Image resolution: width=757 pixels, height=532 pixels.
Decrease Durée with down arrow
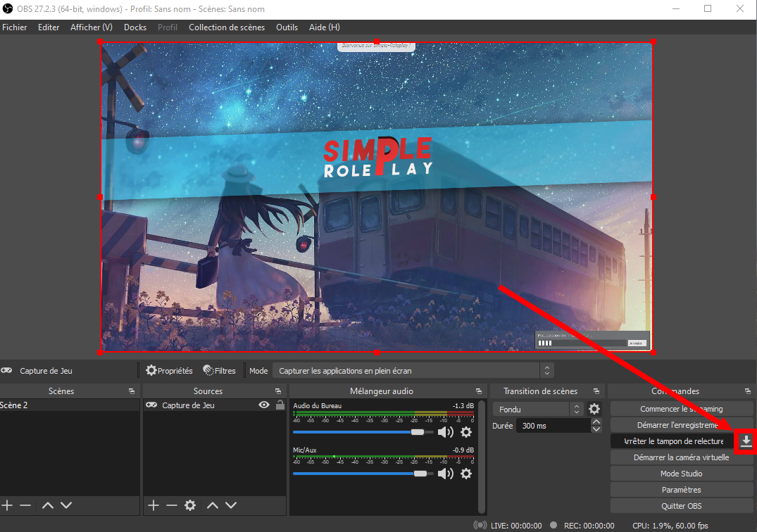[596, 429]
